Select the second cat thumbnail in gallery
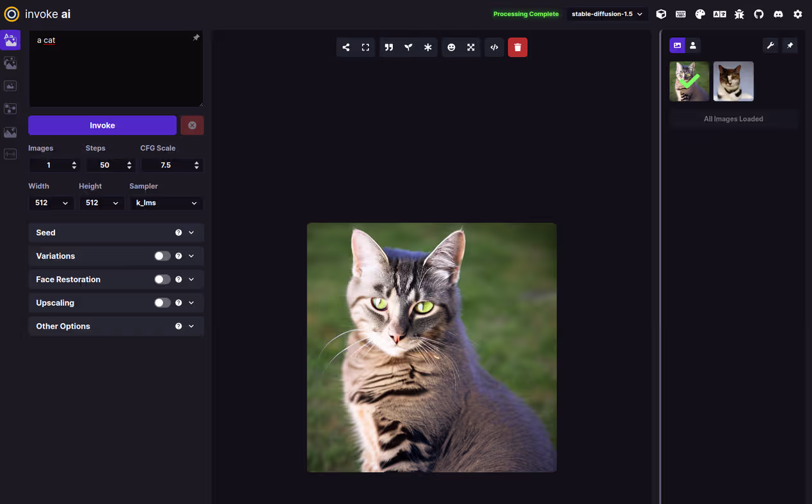This screenshot has height=504, width=812. pos(733,81)
